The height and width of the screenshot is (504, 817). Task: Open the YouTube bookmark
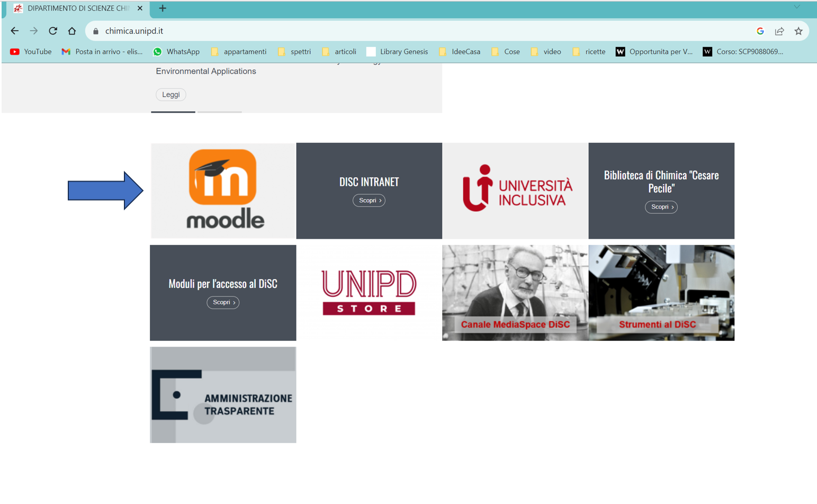[31, 52]
